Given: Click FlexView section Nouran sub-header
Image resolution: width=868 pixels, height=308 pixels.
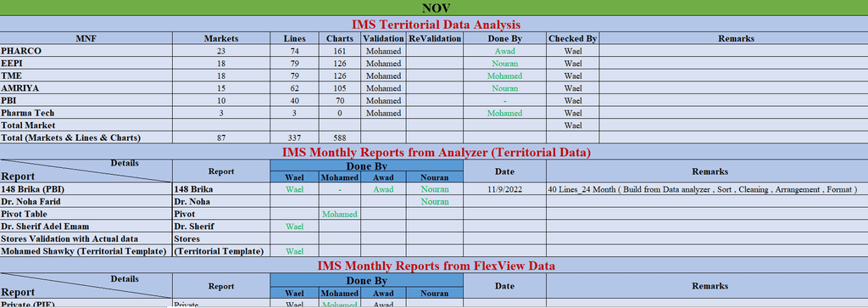Looking at the screenshot, I should [435, 293].
